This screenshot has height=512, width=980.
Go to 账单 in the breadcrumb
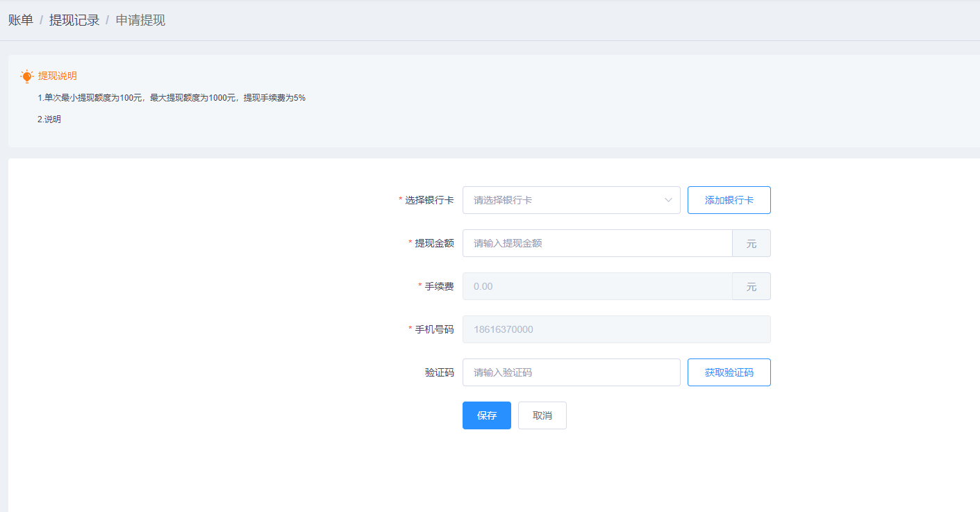(21, 20)
